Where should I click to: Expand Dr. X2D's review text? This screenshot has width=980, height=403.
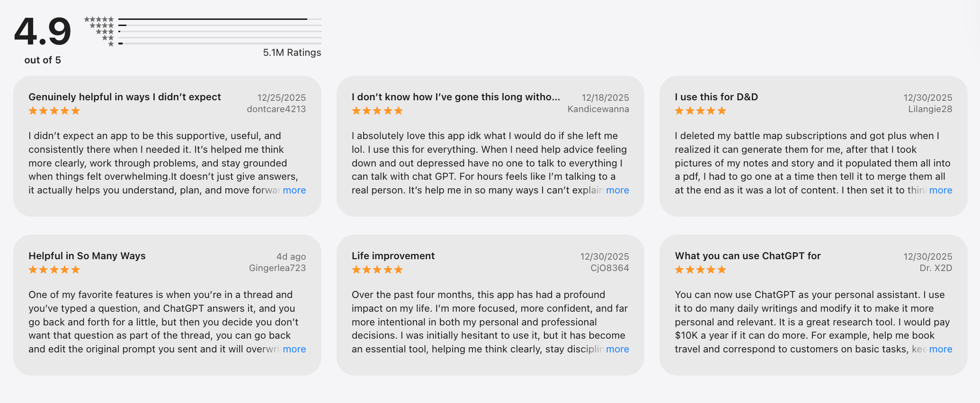(941, 349)
